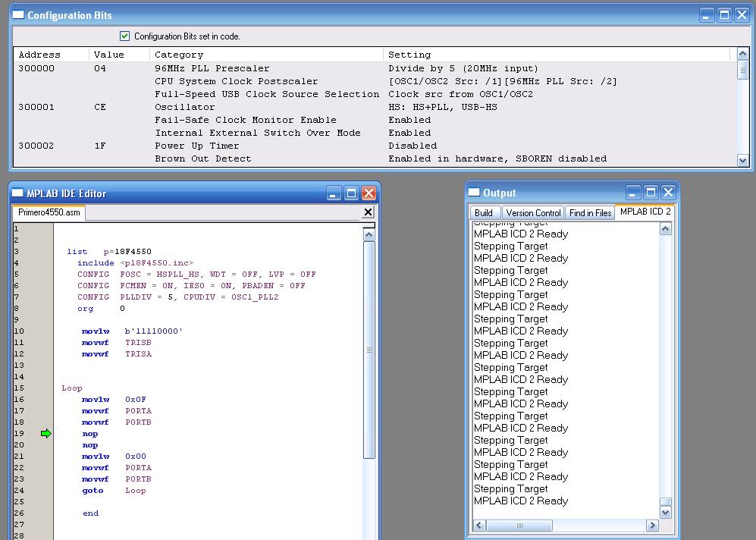Maximize the Configuration Bits window
Viewport: 756px width, 540px height.
(x=724, y=15)
